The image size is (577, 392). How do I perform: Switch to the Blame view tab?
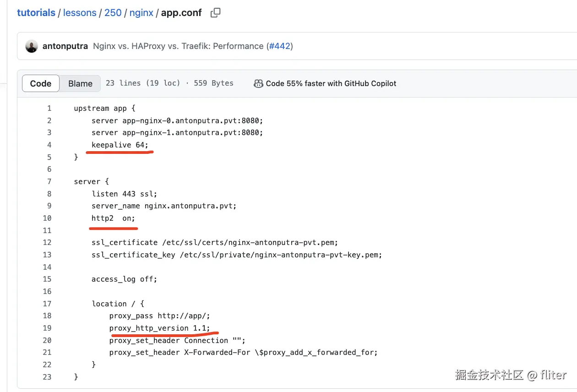[80, 83]
